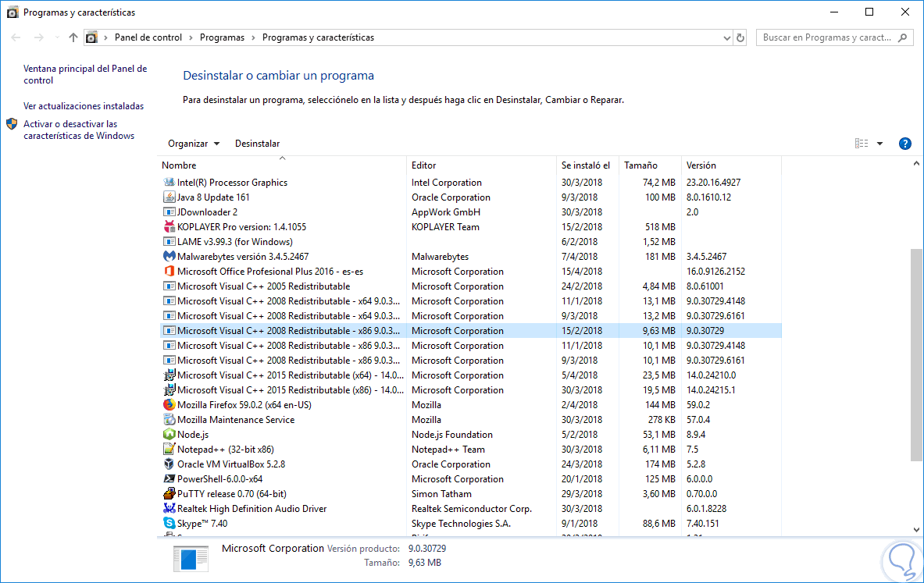Click the refresh icon in address bar
924x583 pixels.
point(740,37)
